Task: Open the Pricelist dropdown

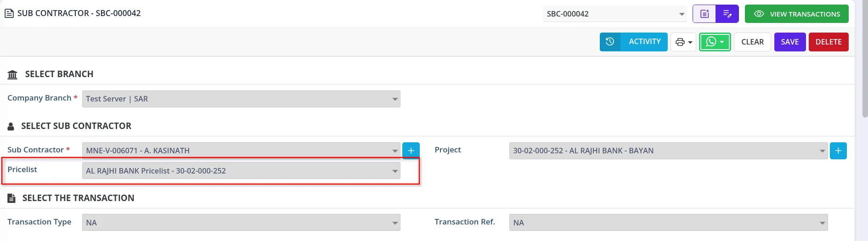Action: 241,171
